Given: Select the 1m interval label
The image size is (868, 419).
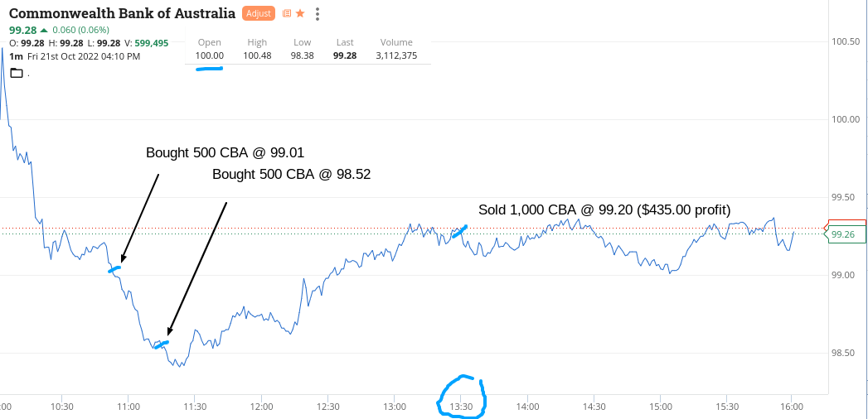Looking at the screenshot, I should click(x=16, y=56).
